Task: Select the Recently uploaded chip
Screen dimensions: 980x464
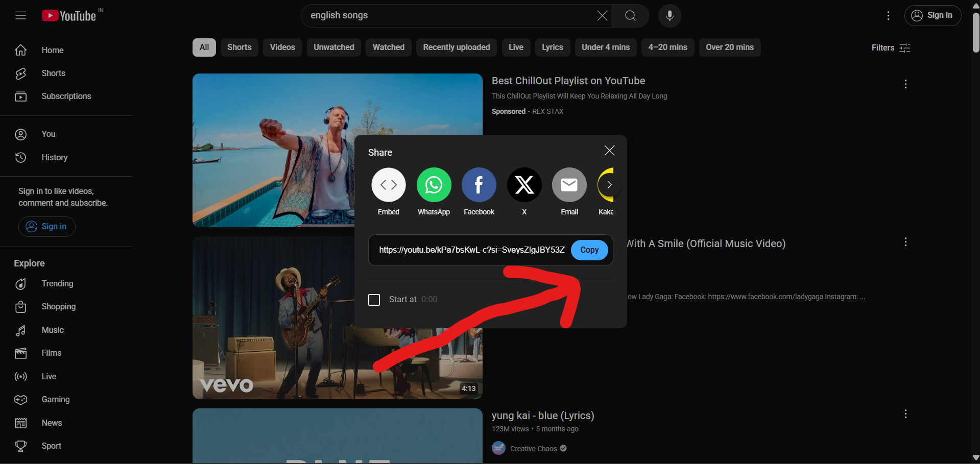Action: [x=457, y=47]
